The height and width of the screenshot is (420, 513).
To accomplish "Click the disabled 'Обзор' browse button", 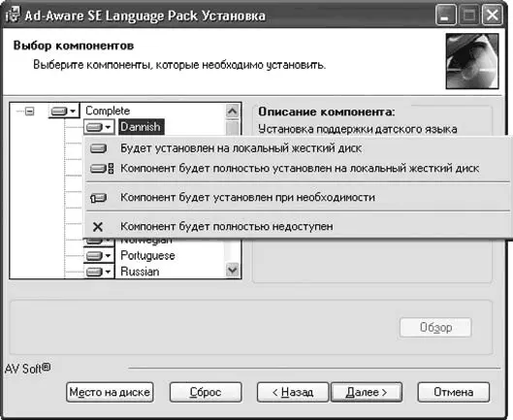I will click(x=435, y=327).
